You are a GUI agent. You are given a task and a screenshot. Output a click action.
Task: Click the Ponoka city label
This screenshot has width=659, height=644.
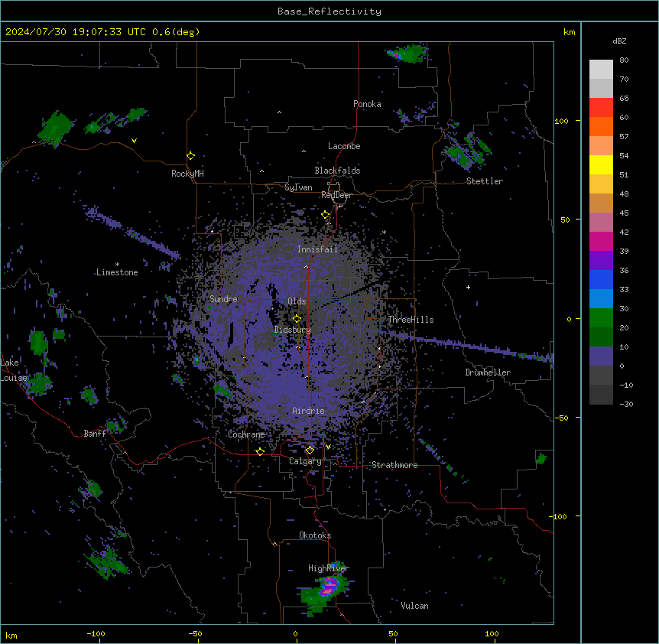tap(367, 104)
